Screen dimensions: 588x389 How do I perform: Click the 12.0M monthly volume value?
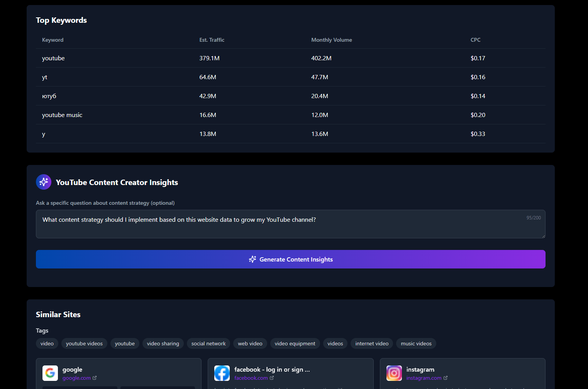320,115
